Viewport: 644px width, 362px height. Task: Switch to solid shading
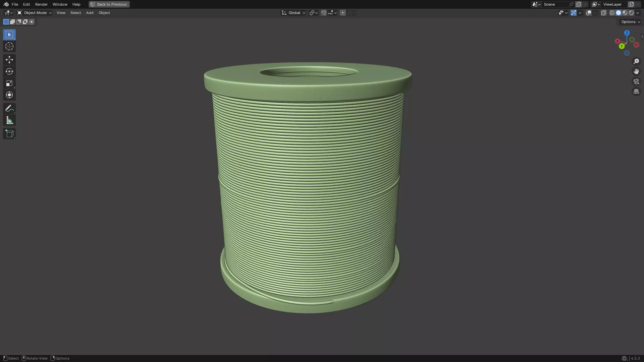tap(619, 13)
